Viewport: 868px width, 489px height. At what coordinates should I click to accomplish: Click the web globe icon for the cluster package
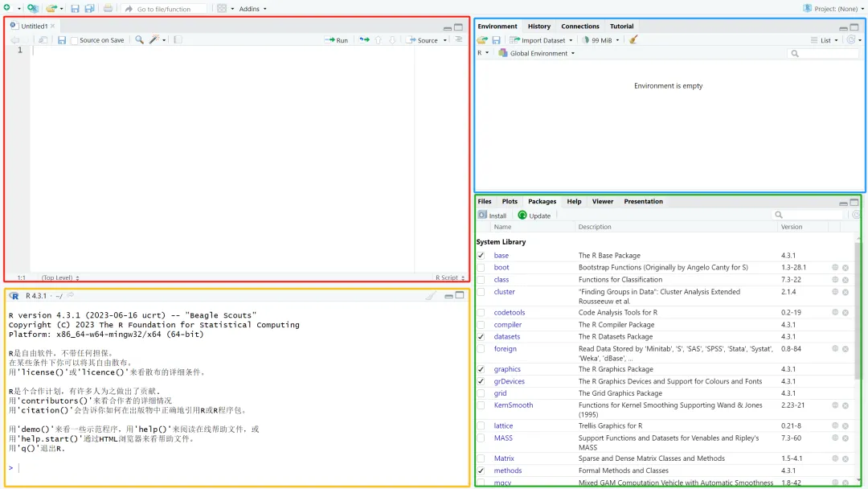click(x=835, y=292)
